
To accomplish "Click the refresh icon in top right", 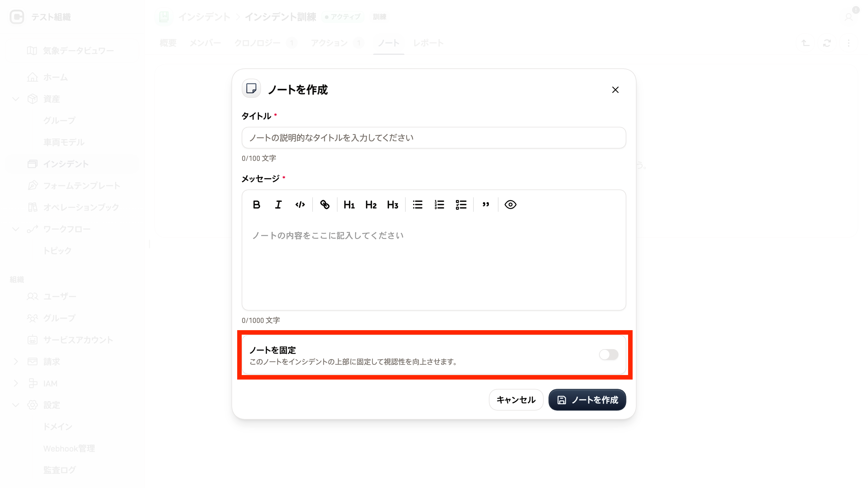I will click(827, 43).
